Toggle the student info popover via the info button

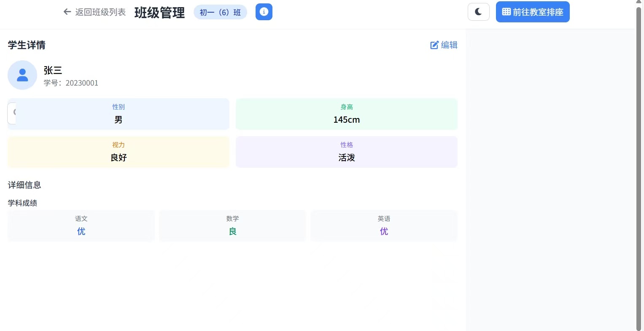point(264,12)
